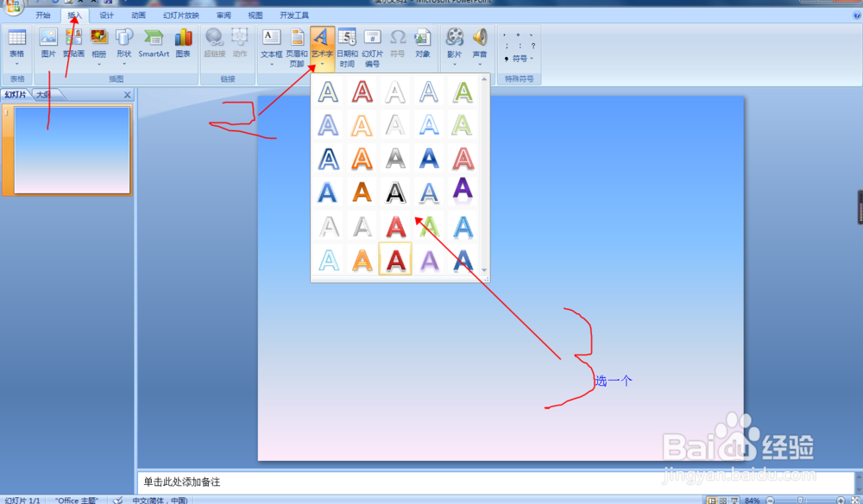Insert 日期和时间 (Date and Time)
Image resolution: width=863 pixels, height=504 pixels.
(x=347, y=47)
